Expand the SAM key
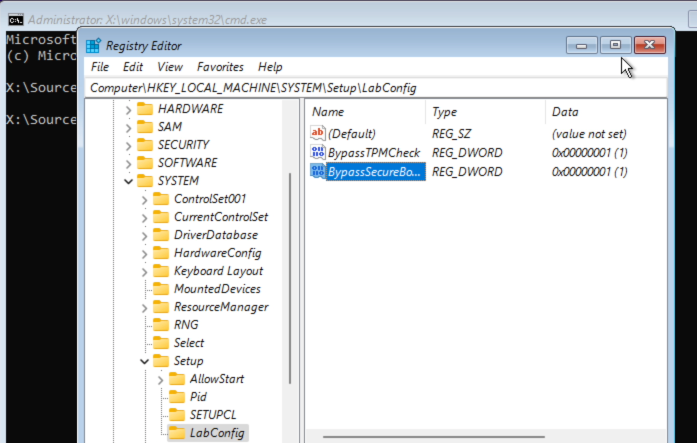The height and width of the screenshot is (443, 697). (128, 128)
